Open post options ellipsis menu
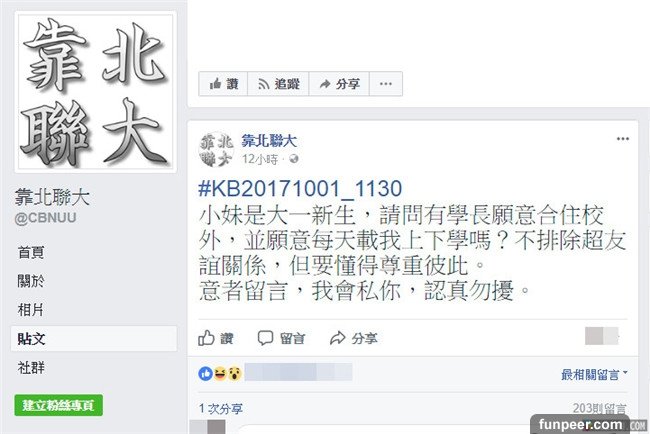 (x=623, y=139)
